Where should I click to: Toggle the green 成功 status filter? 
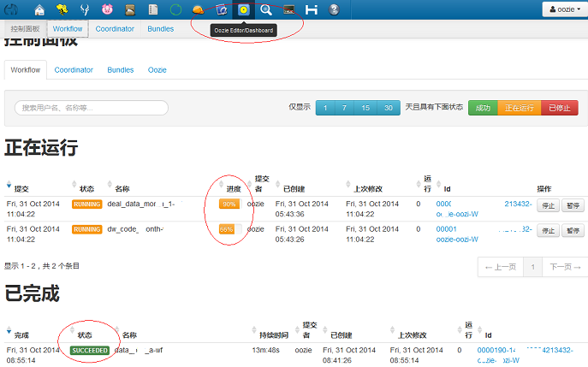tap(483, 108)
